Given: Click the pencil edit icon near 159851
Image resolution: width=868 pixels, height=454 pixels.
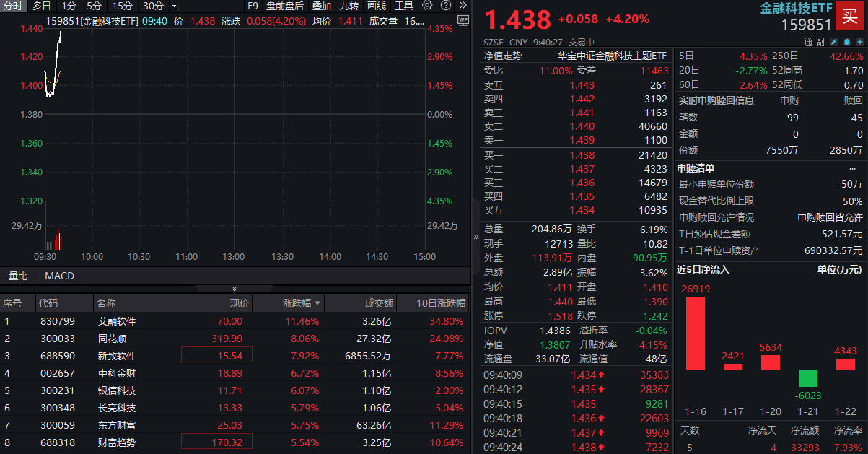Looking at the screenshot, I should coord(835,42).
